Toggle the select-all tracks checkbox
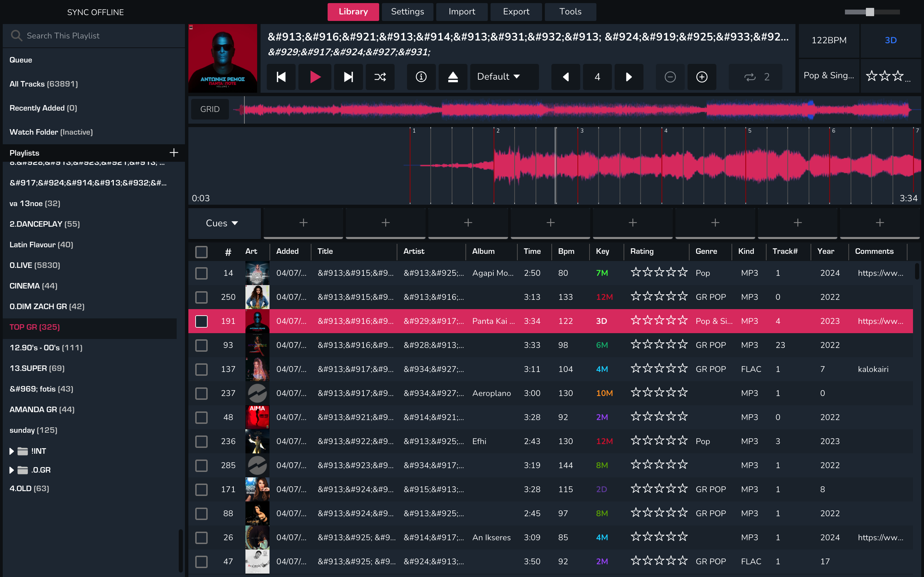This screenshot has width=924, height=577. coord(201,251)
